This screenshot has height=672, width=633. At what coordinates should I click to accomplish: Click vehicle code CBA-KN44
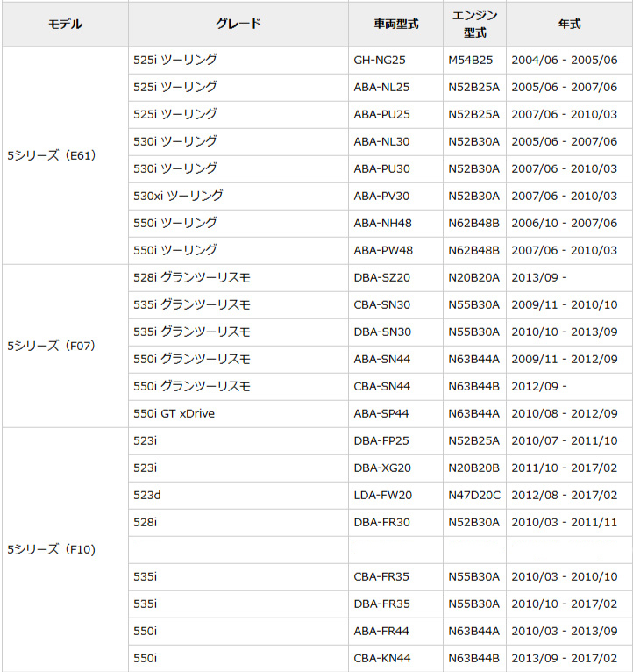pos(382,658)
